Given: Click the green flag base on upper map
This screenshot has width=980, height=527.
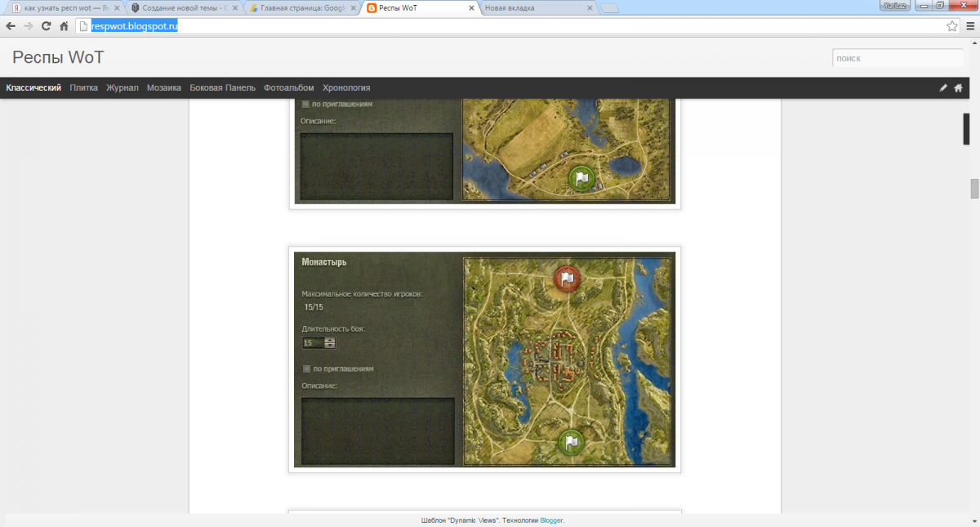Looking at the screenshot, I should [x=581, y=177].
